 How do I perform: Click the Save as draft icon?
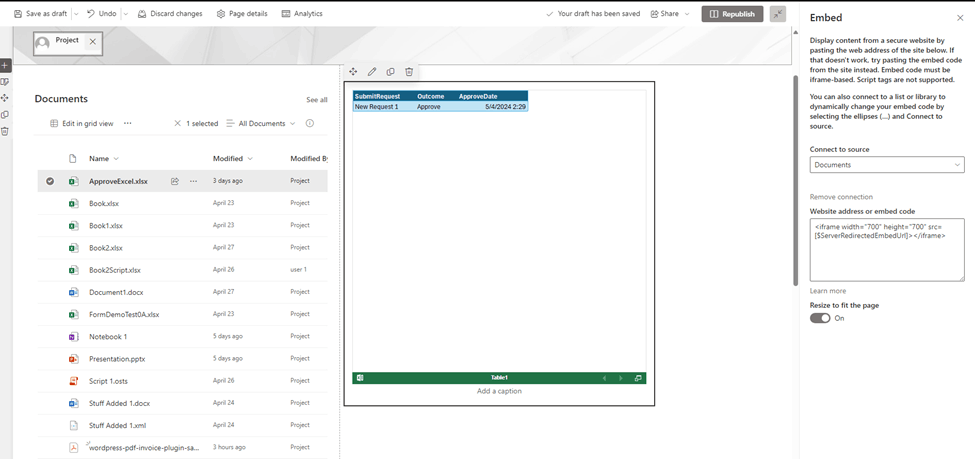tap(18, 14)
